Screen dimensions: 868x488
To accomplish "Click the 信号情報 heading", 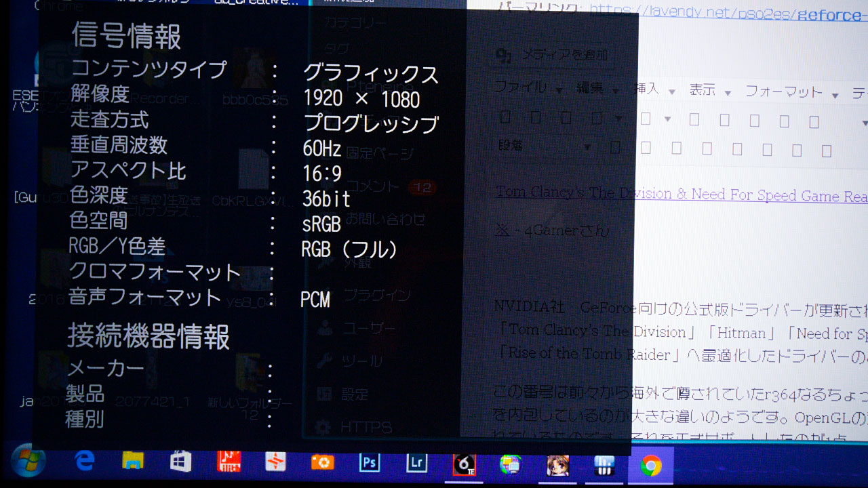I will tap(126, 36).
